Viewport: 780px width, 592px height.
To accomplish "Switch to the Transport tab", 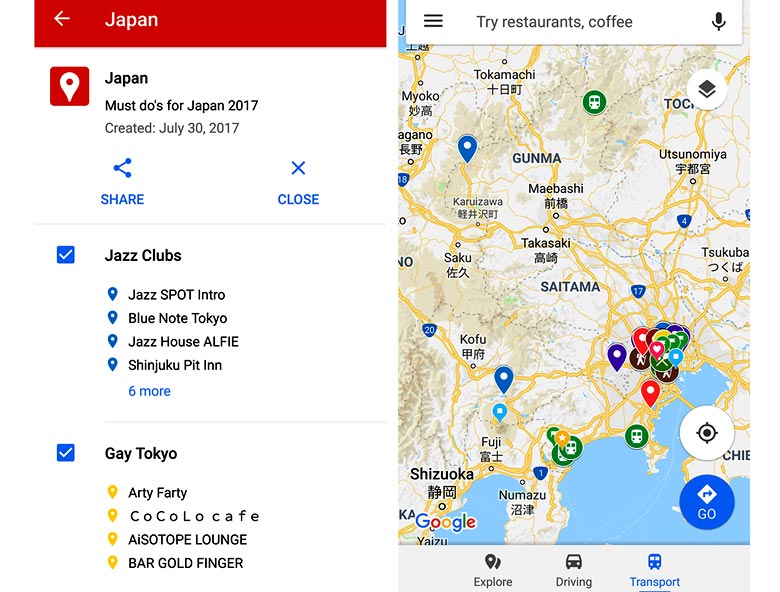I will [655, 570].
